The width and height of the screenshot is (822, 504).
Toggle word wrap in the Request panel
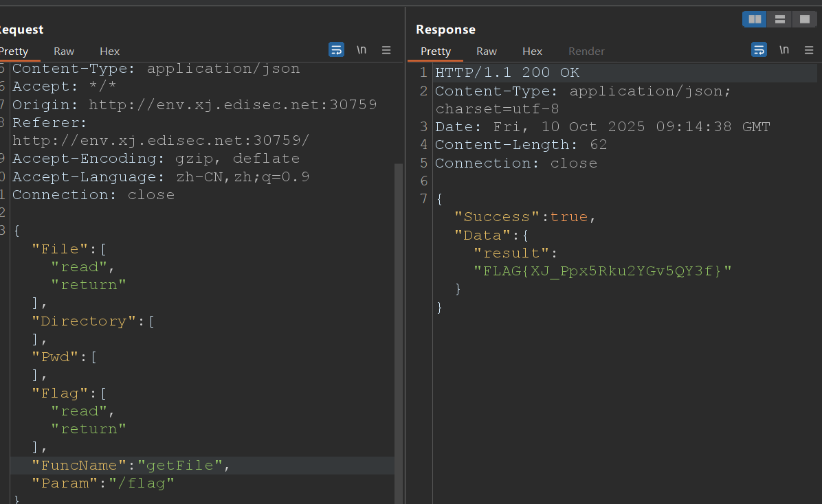pos(336,50)
